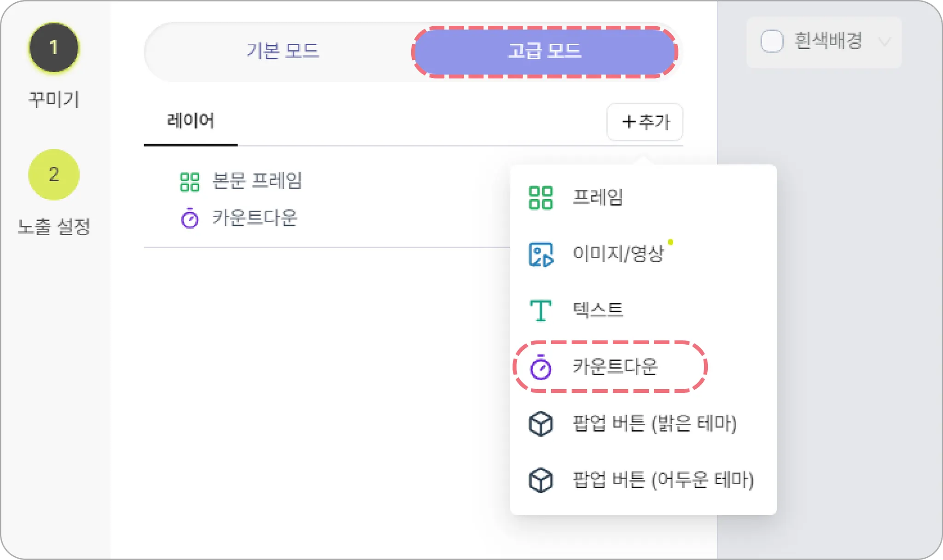Viewport: 943px width, 560px height.
Task: Select the 흰색배경 circle swatch
Action: click(772, 41)
